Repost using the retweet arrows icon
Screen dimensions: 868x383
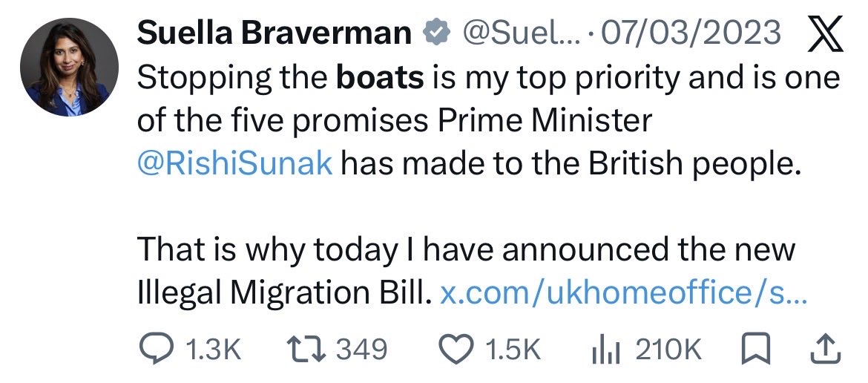point(307,350)
